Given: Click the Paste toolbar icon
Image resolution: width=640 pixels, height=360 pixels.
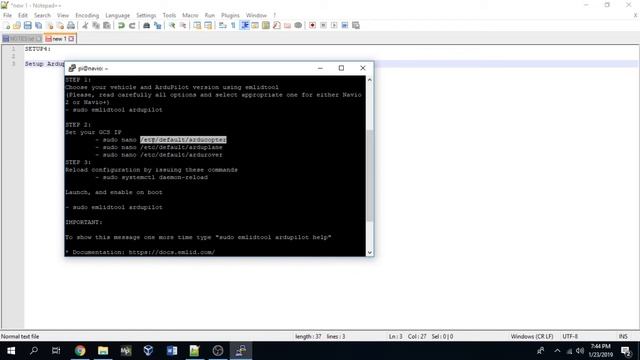Looking at the screenshot, I should (x=107, y=25).
